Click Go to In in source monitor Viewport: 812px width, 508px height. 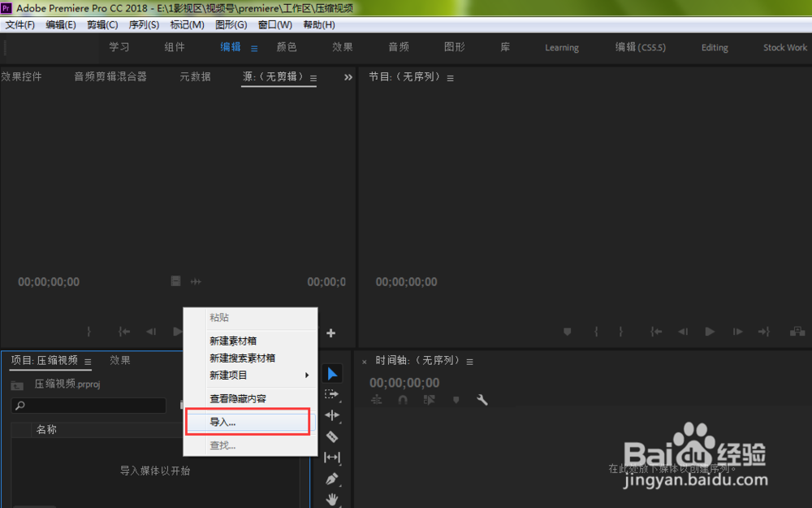pyautogui.click(x=124, y=332)
